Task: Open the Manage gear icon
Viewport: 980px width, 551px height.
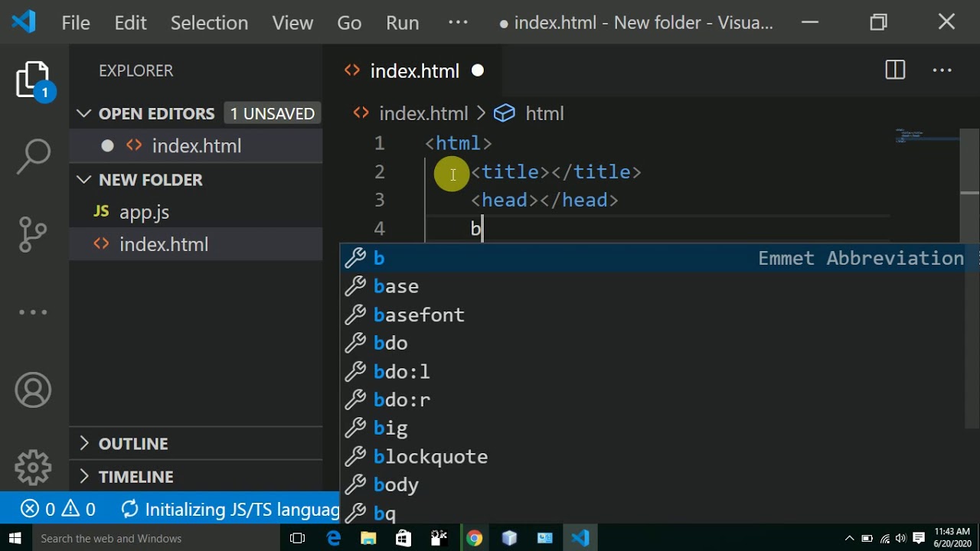Action: pyautogui.click(x=33, y=467)
